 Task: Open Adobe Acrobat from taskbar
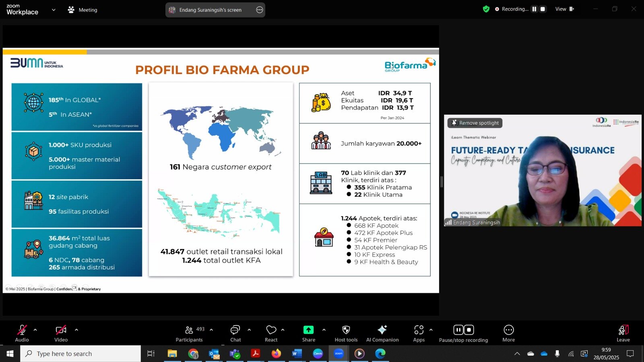coord(255,354)
